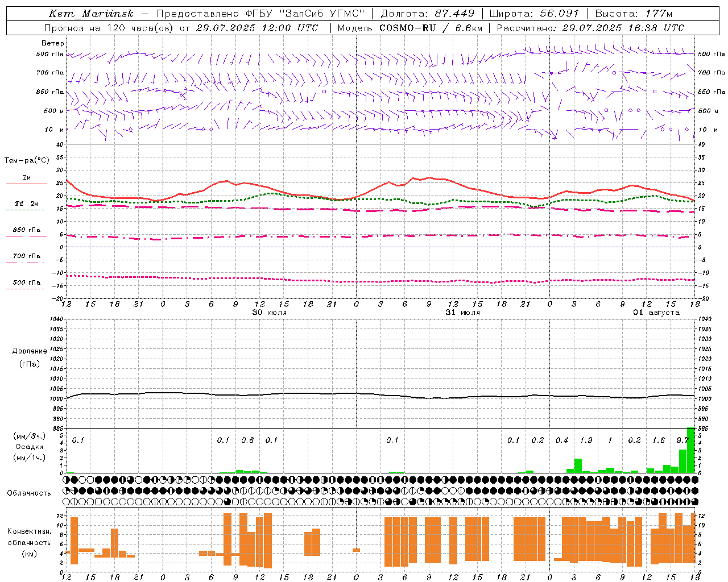728x582 pixels.
Task: Click the 700 гПа temperature legend entry
Action: pyautogui.click(x=27, y=256)
